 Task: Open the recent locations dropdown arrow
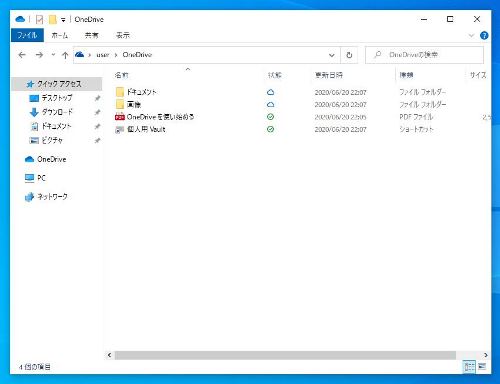click(53, 55)
